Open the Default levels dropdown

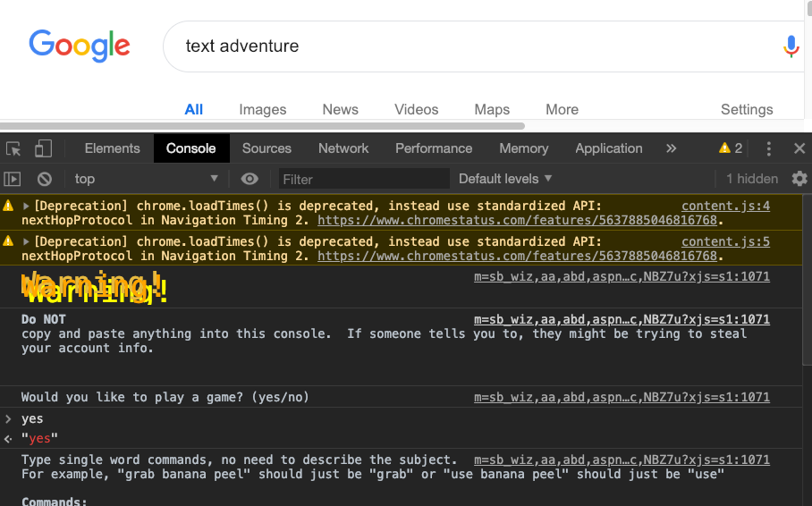[x=505, y=179]
